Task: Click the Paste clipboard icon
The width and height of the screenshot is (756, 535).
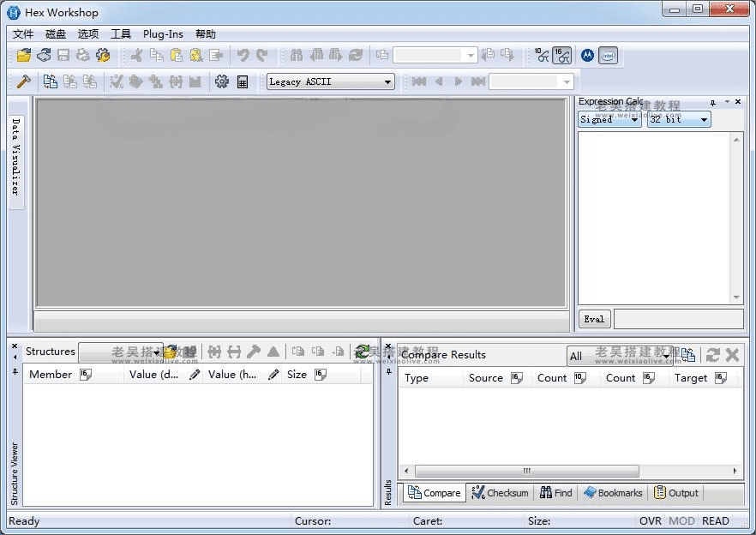Action: pos(177,55)
